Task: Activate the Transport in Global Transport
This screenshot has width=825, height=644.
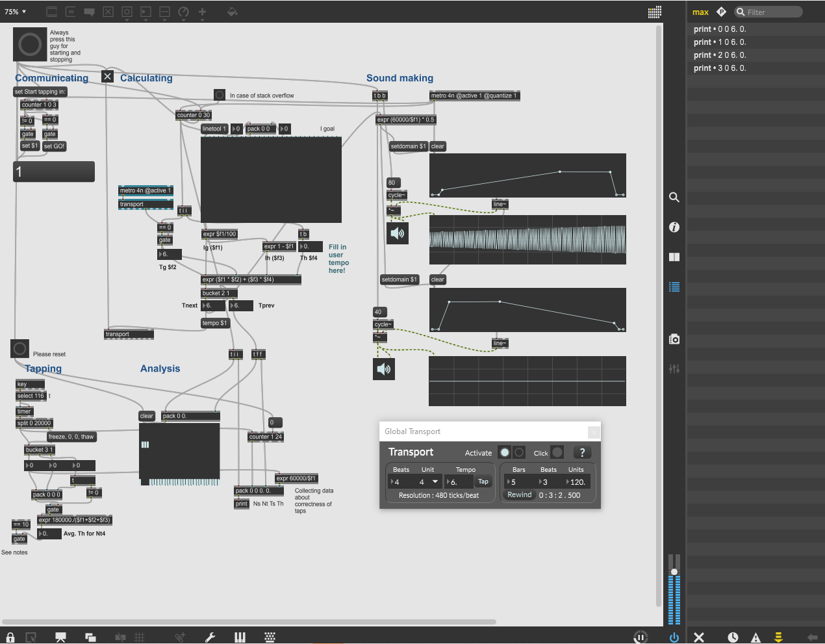Action: 505,452
